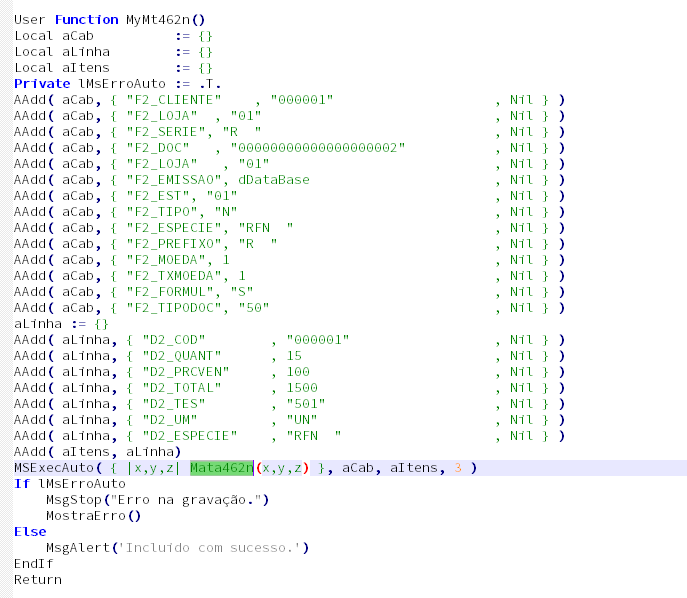Click the string "D2_TES"
The width and height of the screenshot is (687, 598).
(174, 403)
